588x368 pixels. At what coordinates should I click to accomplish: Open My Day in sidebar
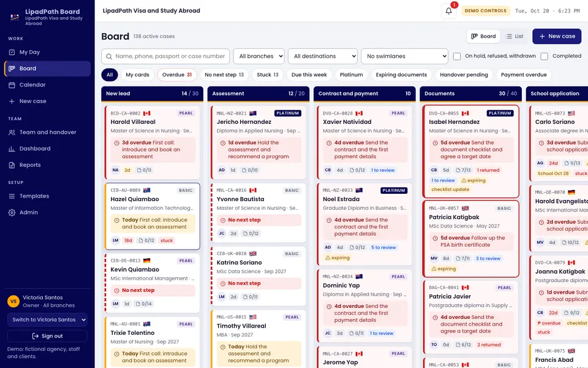[x=47, y=52]
